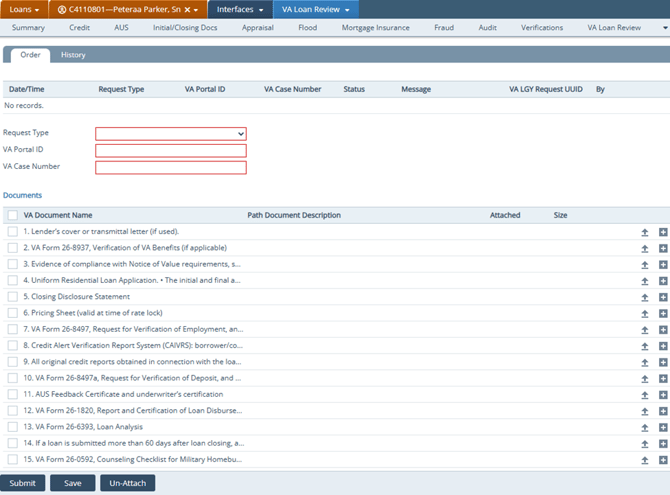Open the Request Type dropdown
Image resolution: width=670 pixels, height=495 pixels.
click(170, 133)
